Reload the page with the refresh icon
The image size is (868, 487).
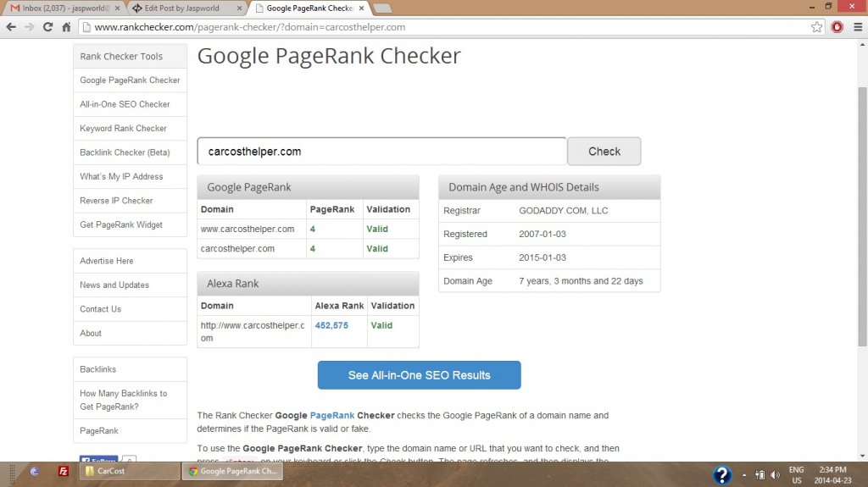point(47,26)
